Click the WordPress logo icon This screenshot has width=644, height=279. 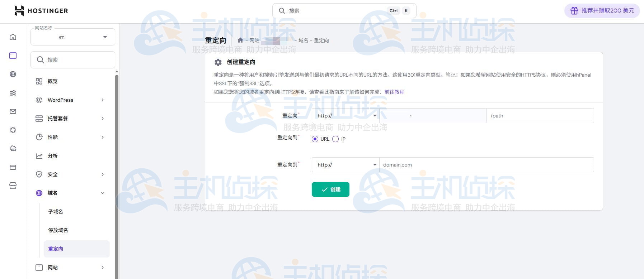click(x=39, y=100)
